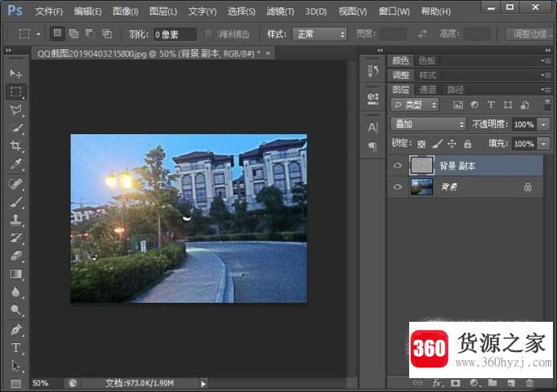Viewport: 557px width, 392px height.
Task: Select the Eraser tool
Action: coord(16,256)
